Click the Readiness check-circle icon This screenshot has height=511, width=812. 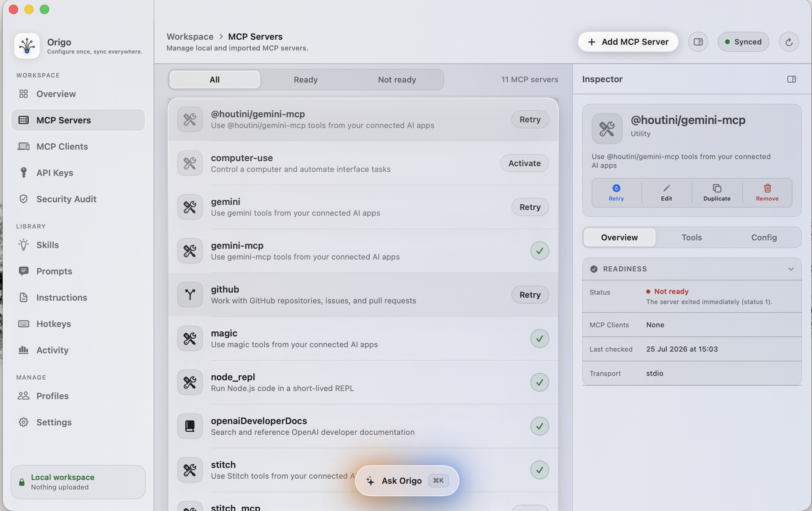[x=594, y=269]
